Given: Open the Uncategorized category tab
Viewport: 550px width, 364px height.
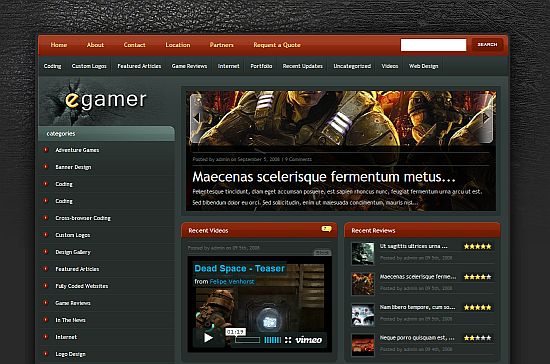Looking at the screenshot, I should [352, 66].
